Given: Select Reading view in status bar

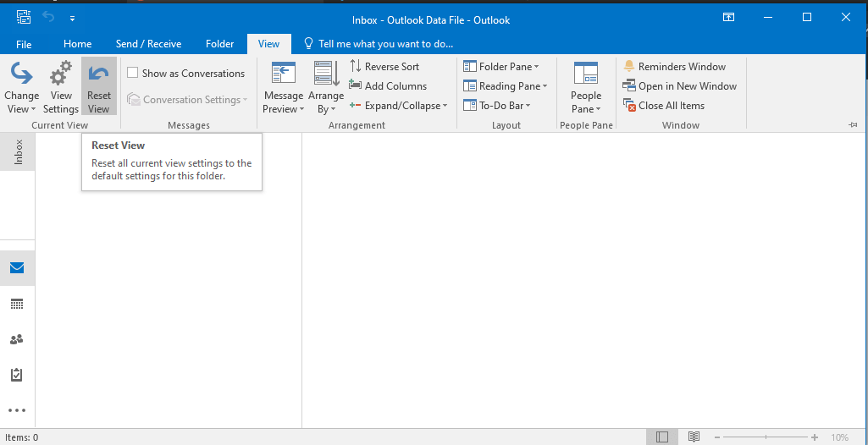Looking at the screenshot, I should (694, 437).
